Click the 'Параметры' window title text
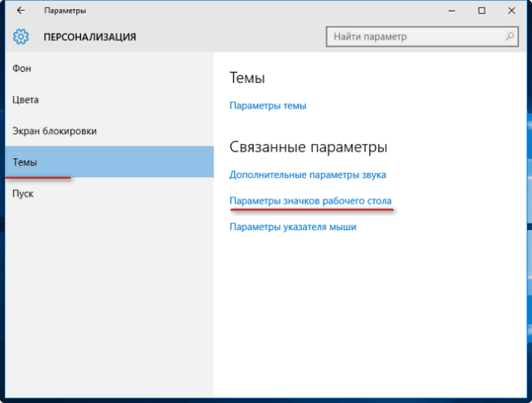Screen dimensions: 532x403 [65, 11]
